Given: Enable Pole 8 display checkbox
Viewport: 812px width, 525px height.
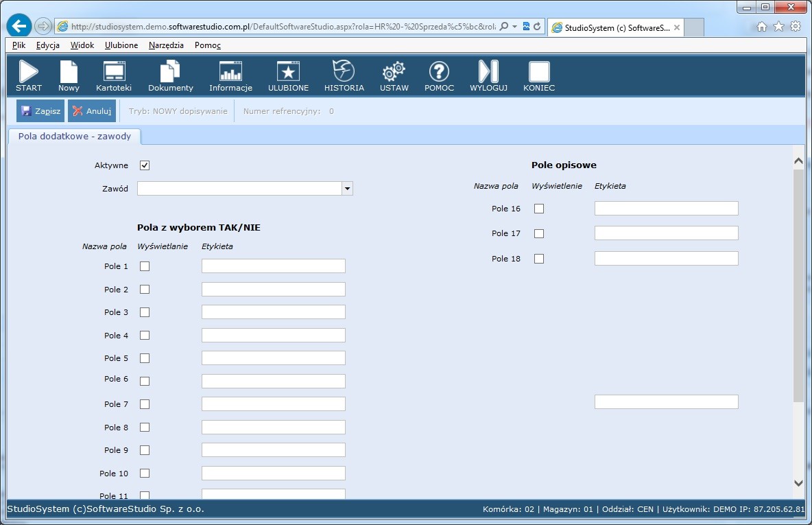Looking at the screenshot, I should pos(145,428).
